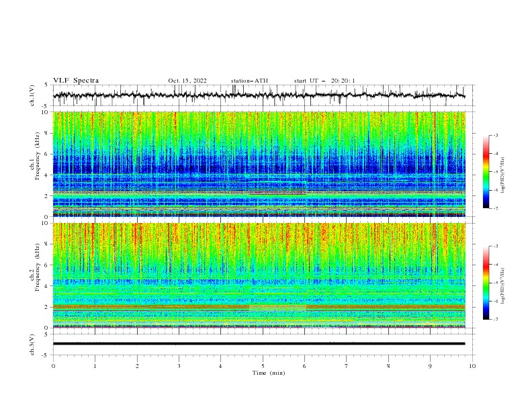
Task: Click the ch.2 PSD color bar
Action: (x=486, y=283)
